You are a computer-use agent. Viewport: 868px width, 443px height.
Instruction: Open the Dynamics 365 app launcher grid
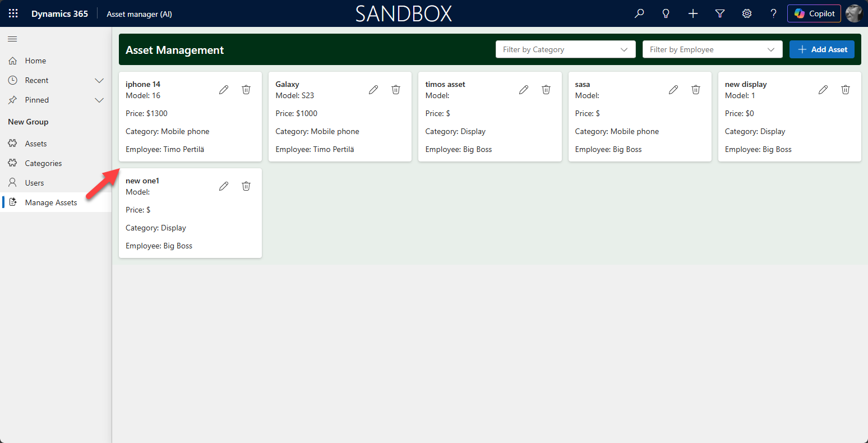(x=13, y=13)
